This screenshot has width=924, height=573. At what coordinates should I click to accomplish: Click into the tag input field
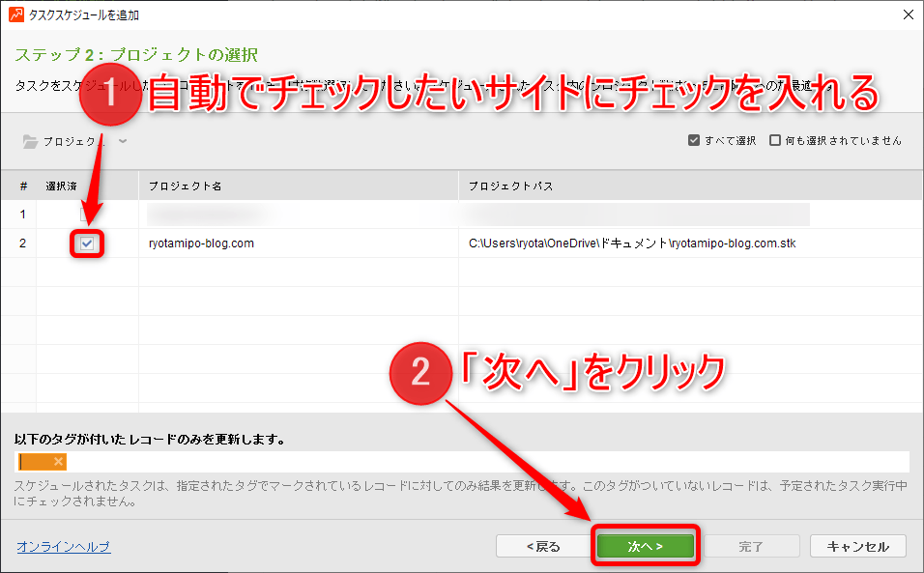[483, 462]
